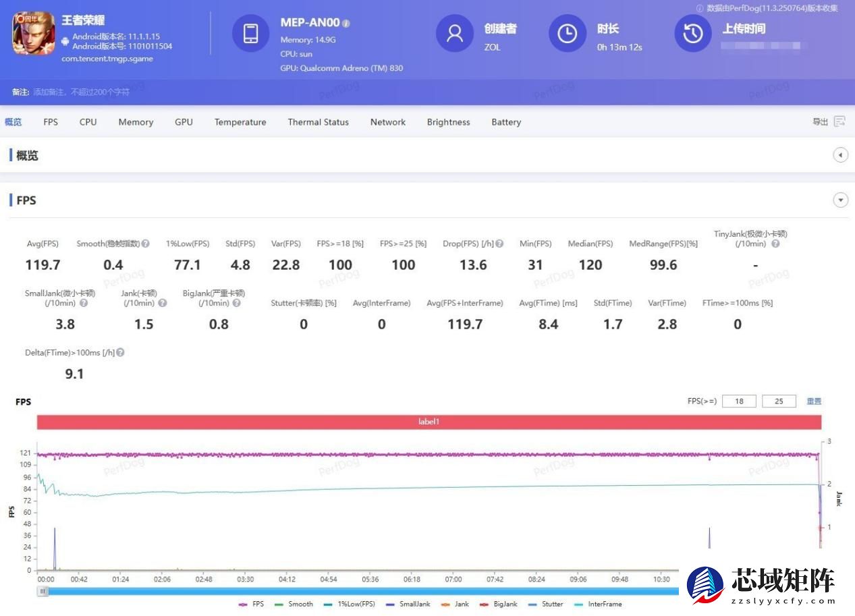Screen dimensions: 855x616
Task: Click the info icon next to MEP-AN00
Action: [346, 24]
